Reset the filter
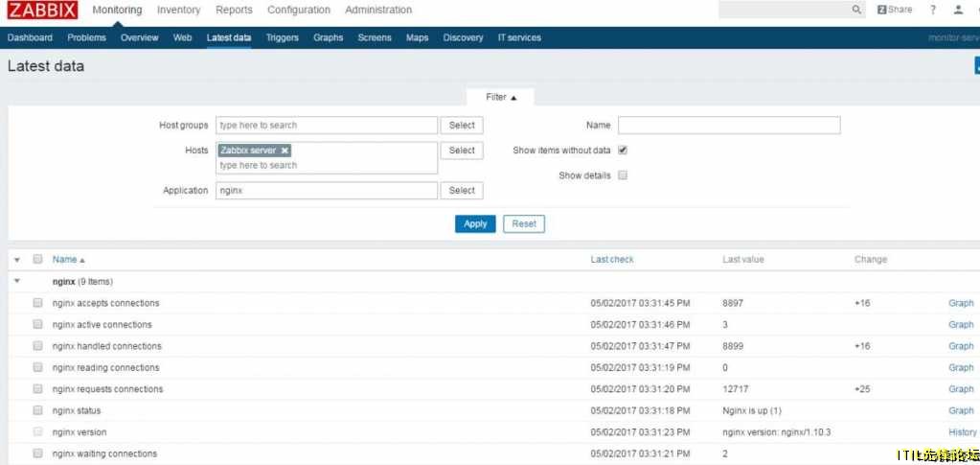The width and height of the screenshot is (980, 465). (524, 223)
